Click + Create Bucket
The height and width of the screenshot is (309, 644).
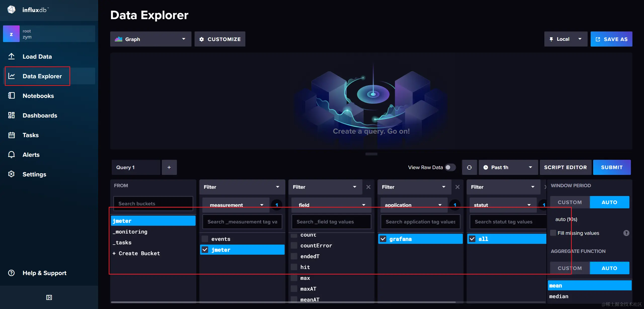153,253
